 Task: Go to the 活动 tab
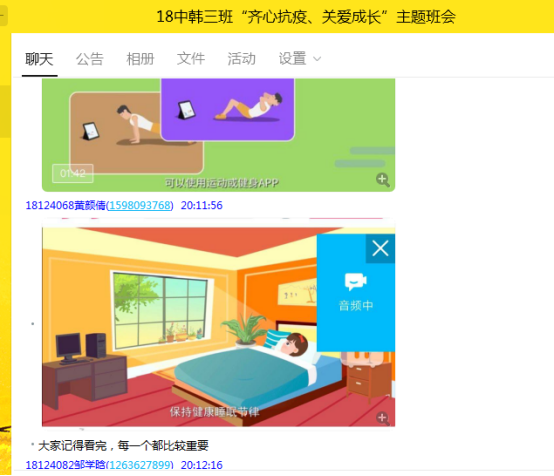pos(242,59)
